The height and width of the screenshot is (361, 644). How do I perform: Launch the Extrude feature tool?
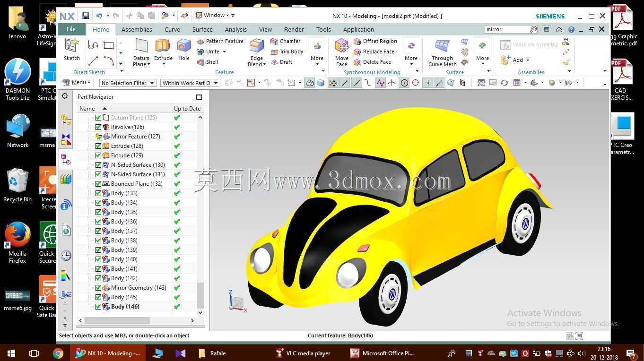163,50
